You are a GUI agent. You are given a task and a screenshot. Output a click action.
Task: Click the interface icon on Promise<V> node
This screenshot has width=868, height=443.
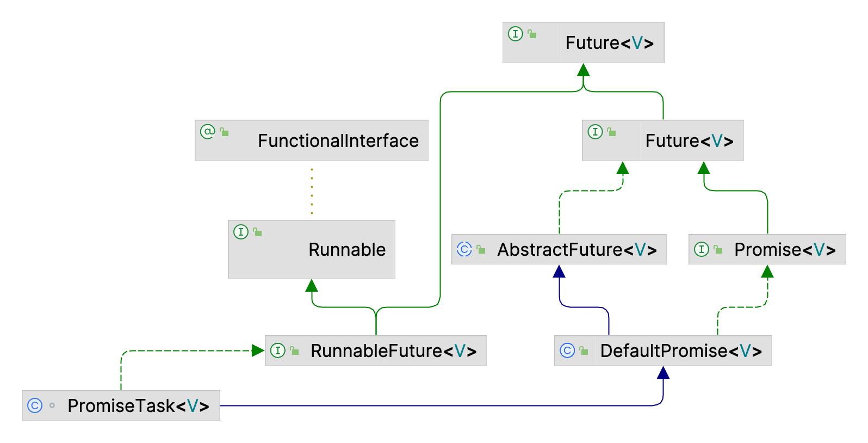click(702, 249)
